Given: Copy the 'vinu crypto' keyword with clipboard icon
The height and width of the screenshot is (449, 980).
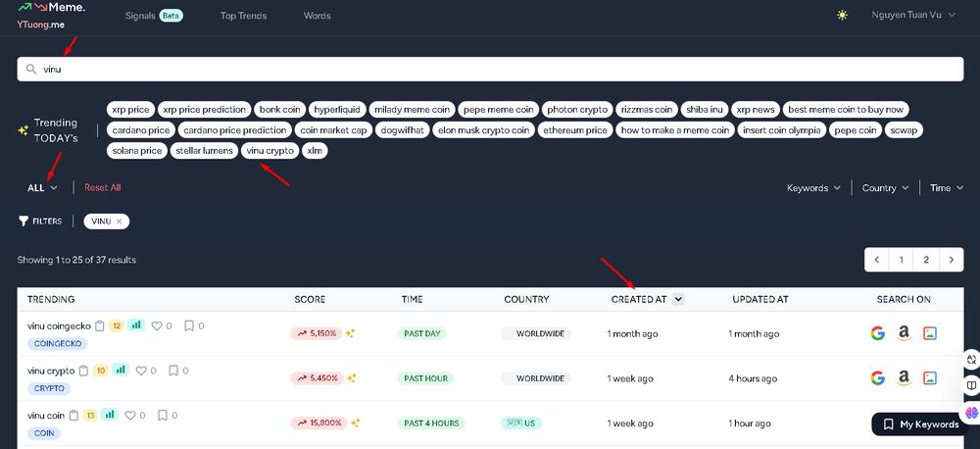Looking at the screenshot, I should click(83, 371).
